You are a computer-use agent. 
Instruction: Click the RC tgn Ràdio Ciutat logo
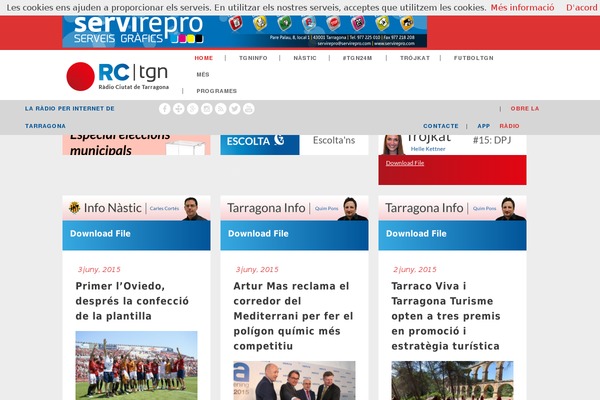pos(118,77)
